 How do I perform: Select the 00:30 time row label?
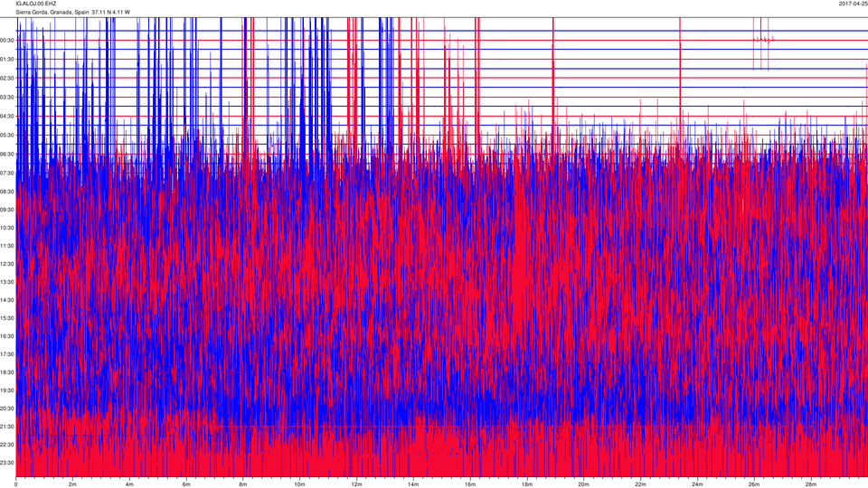pos(7,41)
